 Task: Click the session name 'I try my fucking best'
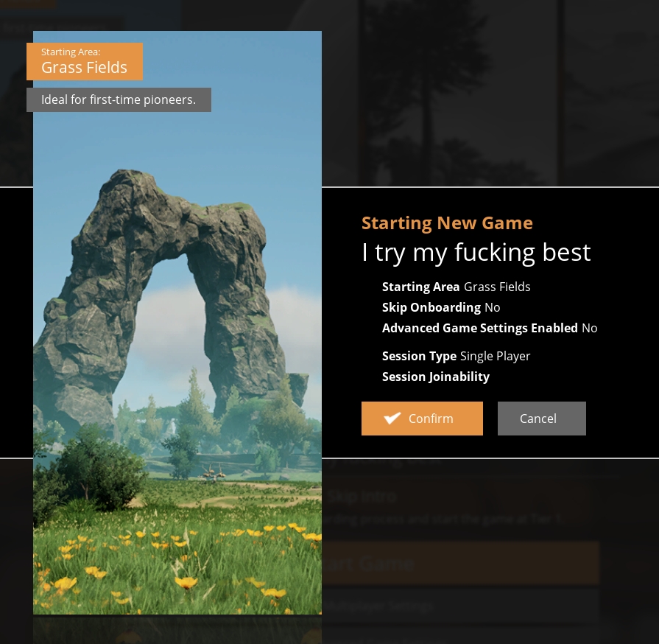point(476,253)
